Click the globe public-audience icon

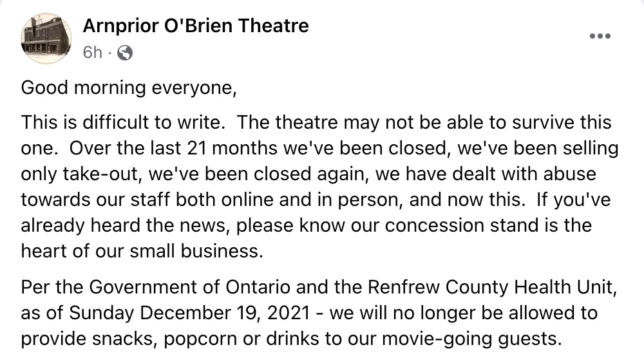tap(125, 53)
